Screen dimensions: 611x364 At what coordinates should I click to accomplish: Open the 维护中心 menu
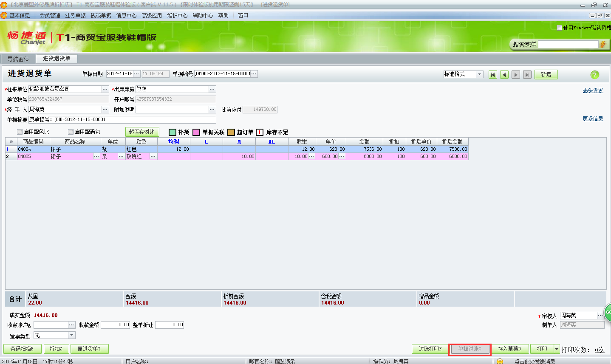coord(177,16)
